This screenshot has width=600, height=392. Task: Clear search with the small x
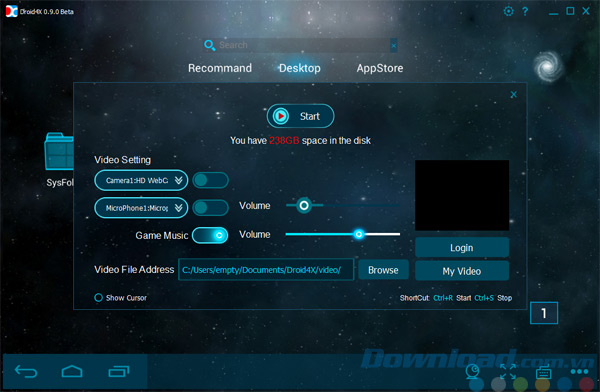coord(393,46)
